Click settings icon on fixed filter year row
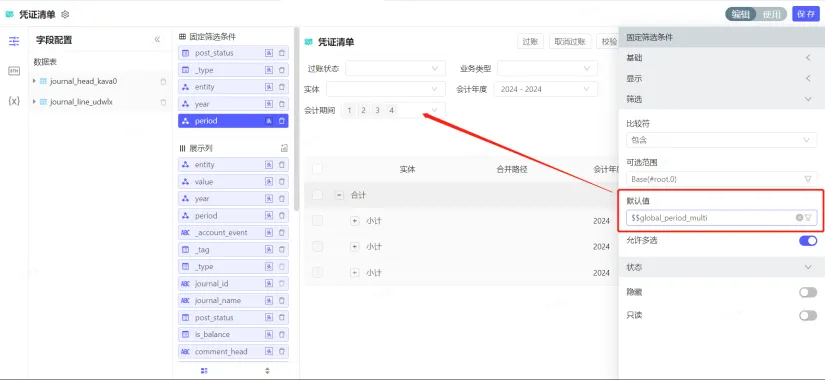825x380 pixels. coord(269,104)
